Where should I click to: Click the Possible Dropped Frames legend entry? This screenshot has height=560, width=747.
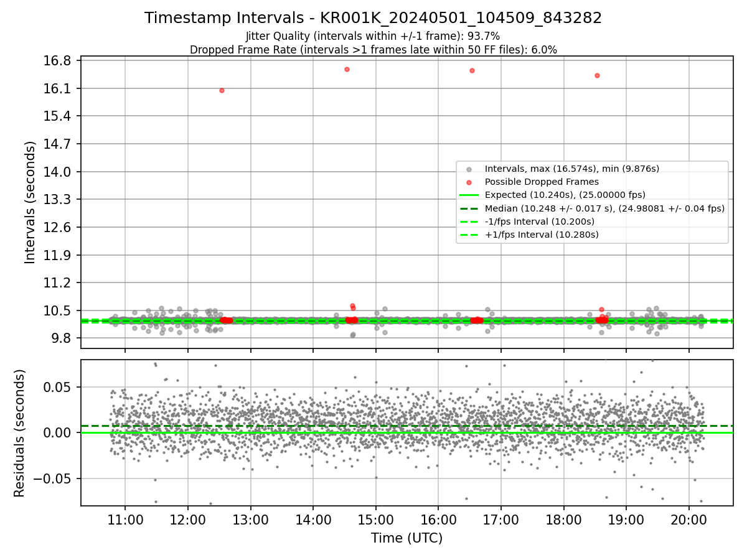coord(542,182)
